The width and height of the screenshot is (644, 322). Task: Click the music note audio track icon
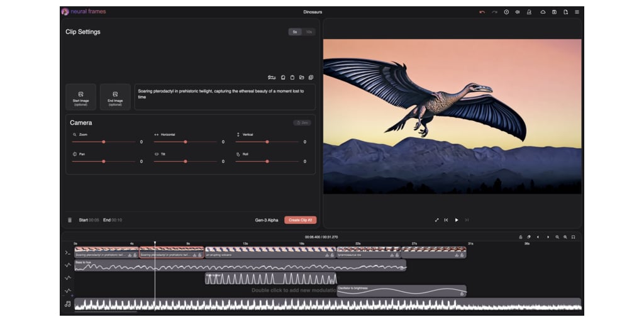click(67, 304)
